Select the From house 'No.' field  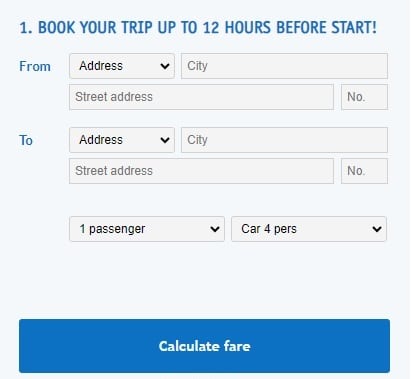point(364,97)
